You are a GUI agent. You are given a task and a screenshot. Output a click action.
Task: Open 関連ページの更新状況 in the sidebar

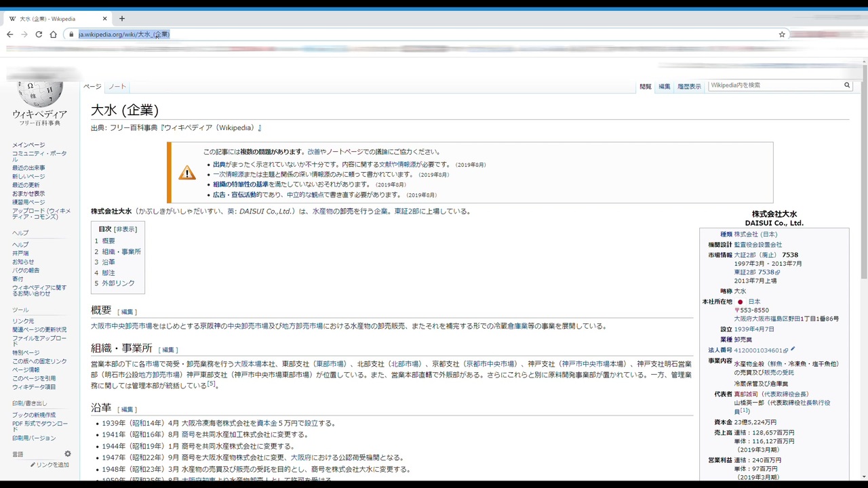tap(39, 329)
